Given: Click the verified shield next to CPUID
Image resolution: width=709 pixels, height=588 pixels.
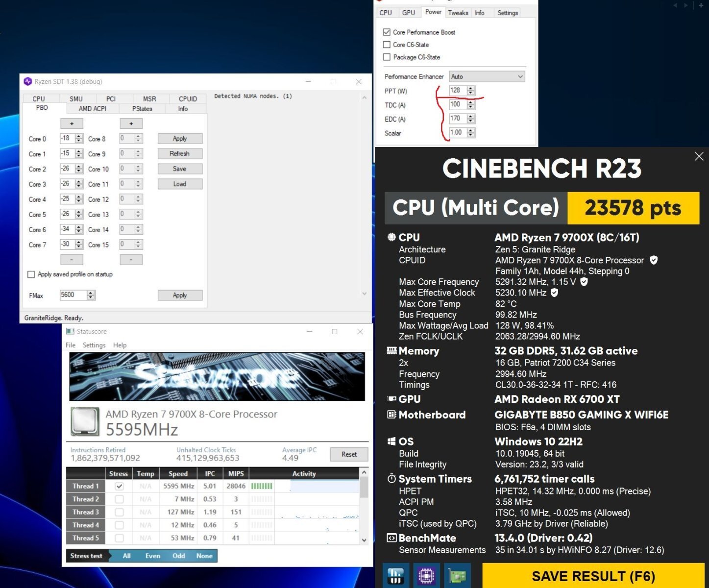Looking at the screenshot, I should tap(654, 260).
